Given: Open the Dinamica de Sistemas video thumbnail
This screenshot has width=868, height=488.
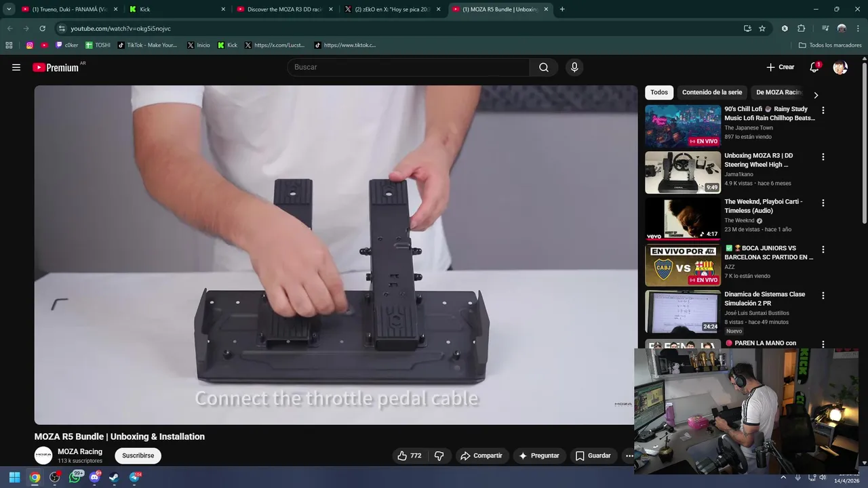Looking at the screenshot, I should [683, 312].
